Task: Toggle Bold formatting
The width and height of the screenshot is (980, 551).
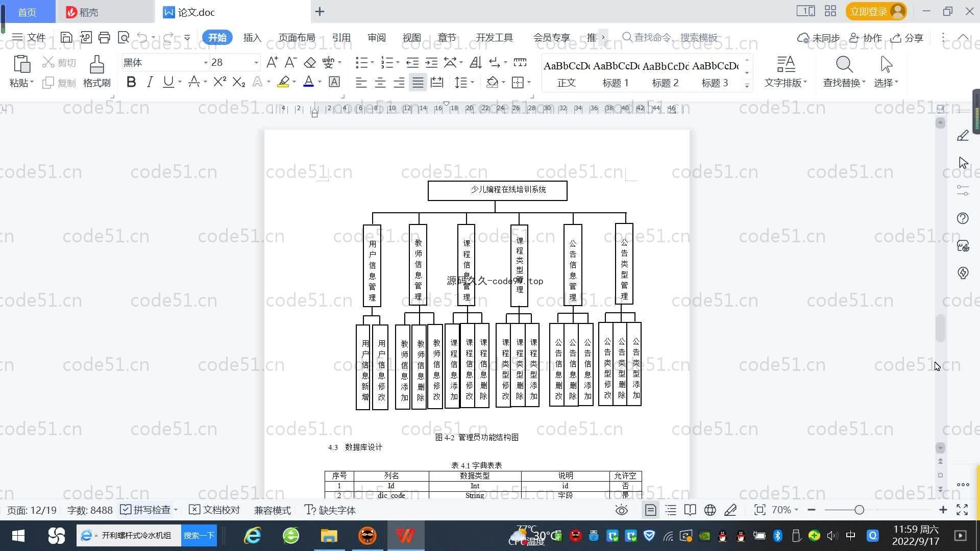Action: coord(131,82)
